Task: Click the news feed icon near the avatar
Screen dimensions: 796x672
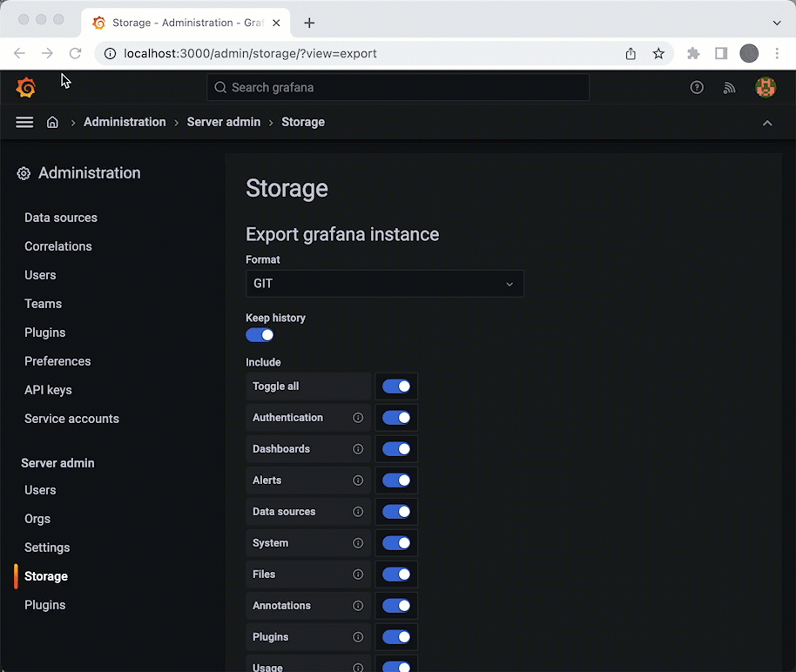Action: coord(729,87)
